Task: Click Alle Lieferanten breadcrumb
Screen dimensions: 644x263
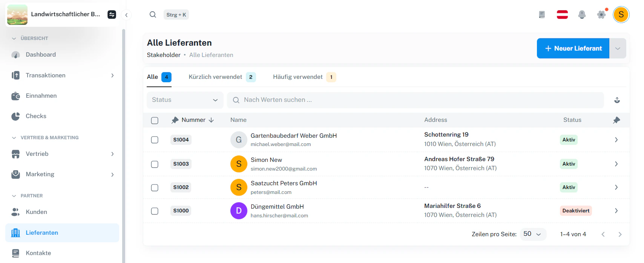Action: [x=211, y=55]
